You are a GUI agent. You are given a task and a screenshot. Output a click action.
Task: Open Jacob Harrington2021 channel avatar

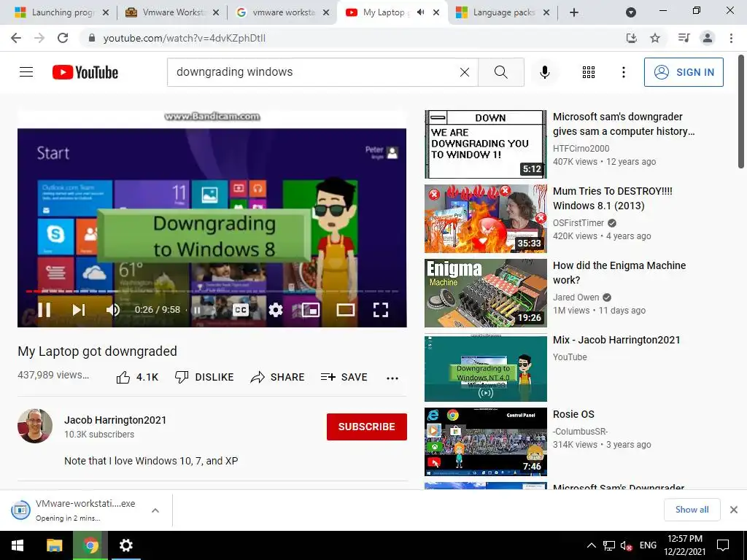pos(35,426)
